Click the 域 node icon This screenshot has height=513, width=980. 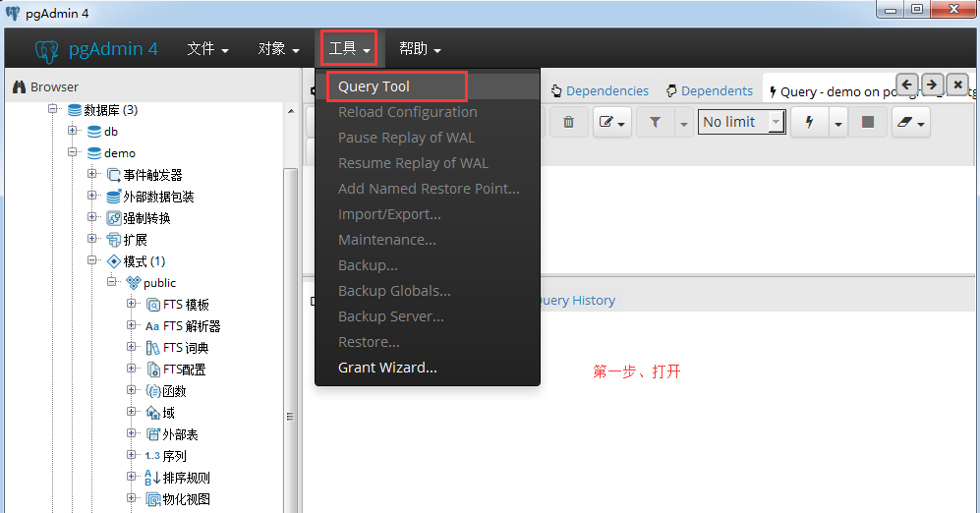click(153, 413)
